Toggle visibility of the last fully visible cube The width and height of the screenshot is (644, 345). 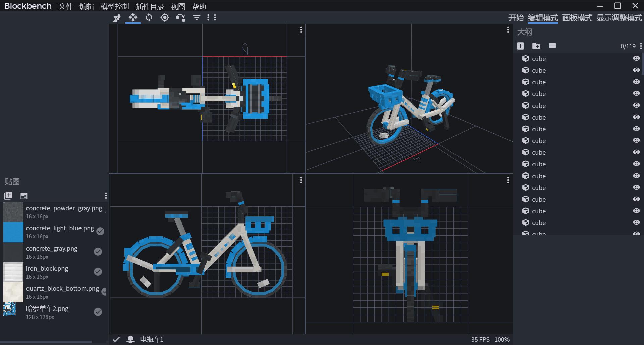[636, 223]
